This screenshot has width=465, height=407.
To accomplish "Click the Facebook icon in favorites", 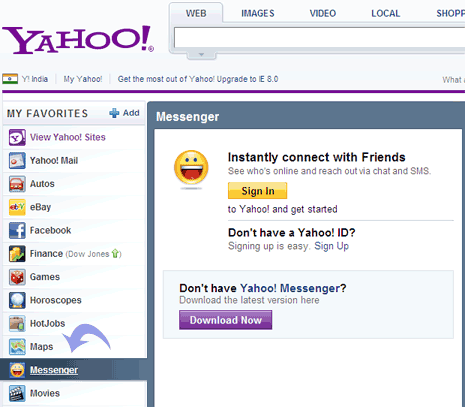I will (17, 231).
